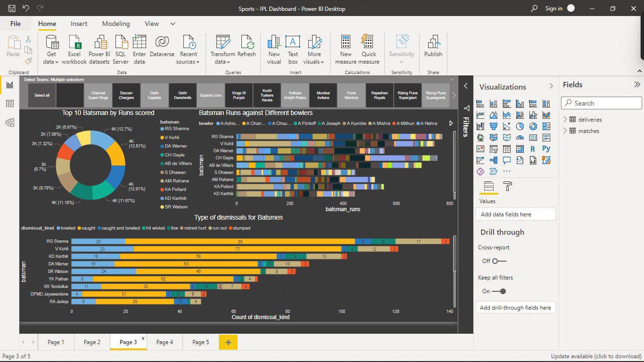Click the Save icon in title bar
Viewport: 644px width, 362px height.
click(12, 8)
